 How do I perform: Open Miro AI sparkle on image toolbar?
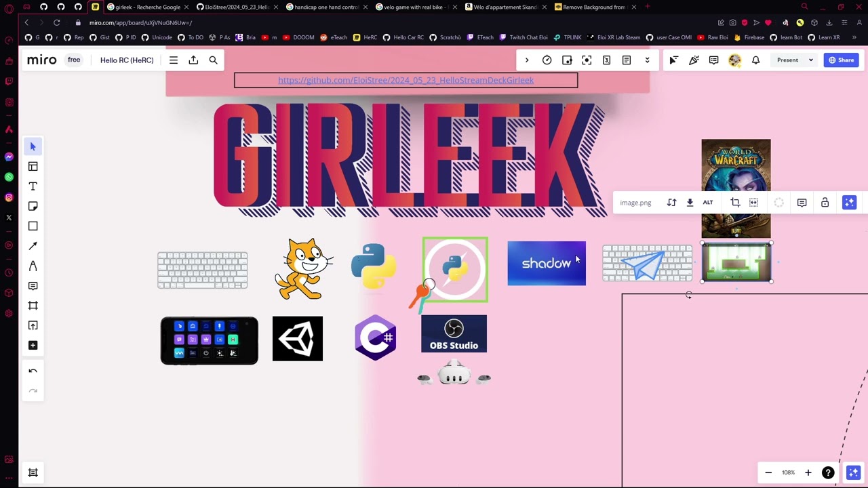tap(849, 203)
